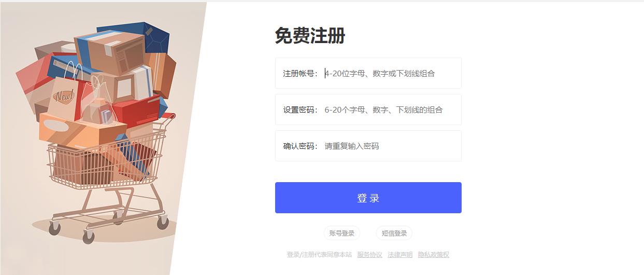Click the 免费注册 page heading
This screenshot has width=644, height=275.
[310, 36]
